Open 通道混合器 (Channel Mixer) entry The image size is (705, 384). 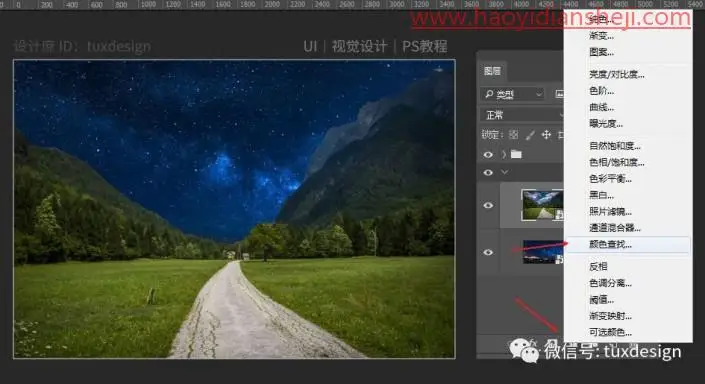tap(615, 228)
